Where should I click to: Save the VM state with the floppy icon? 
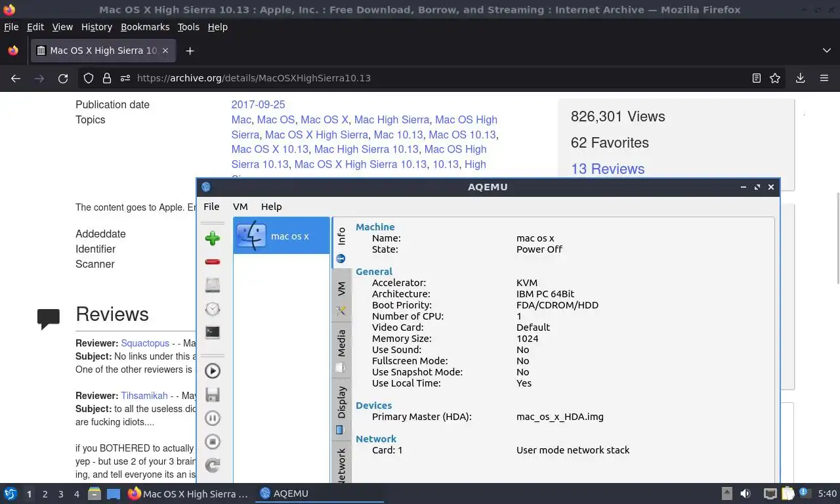[x=212, y=394]
